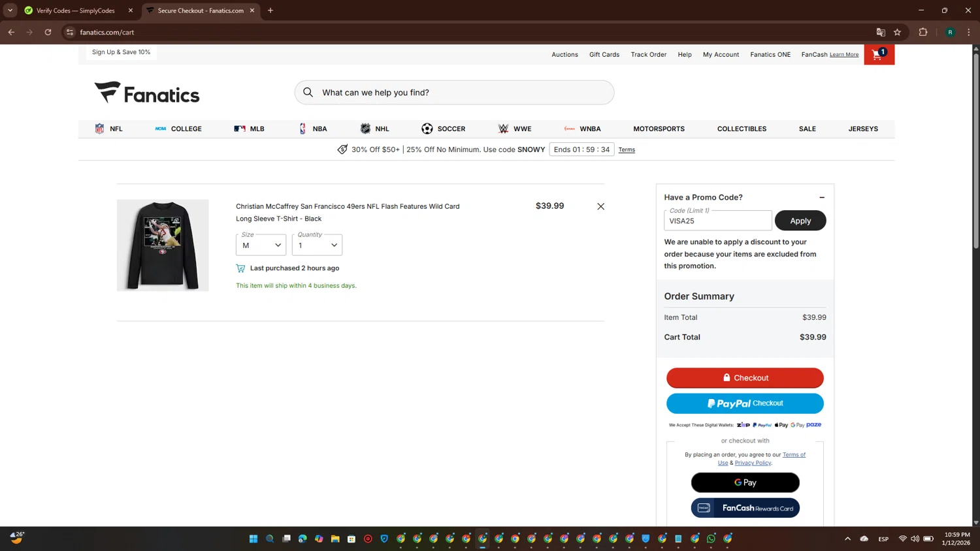Bookmark this page with star icon
Screen dimensions: 980x551
tap(897, 32)
